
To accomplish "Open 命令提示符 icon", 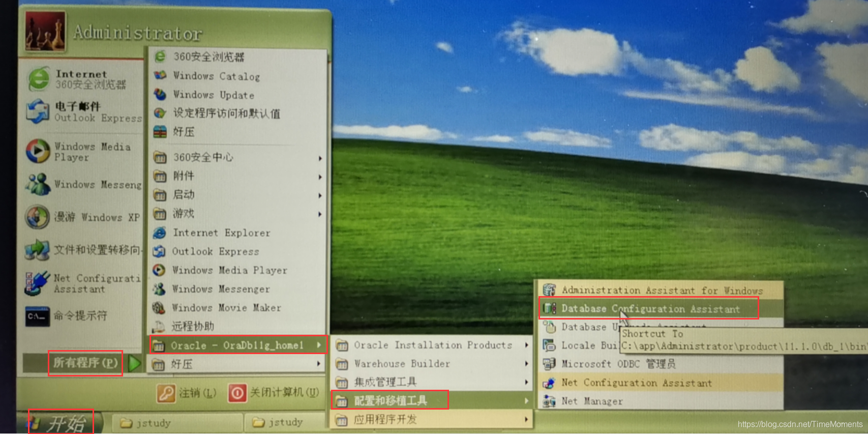I will coord(38,316).
